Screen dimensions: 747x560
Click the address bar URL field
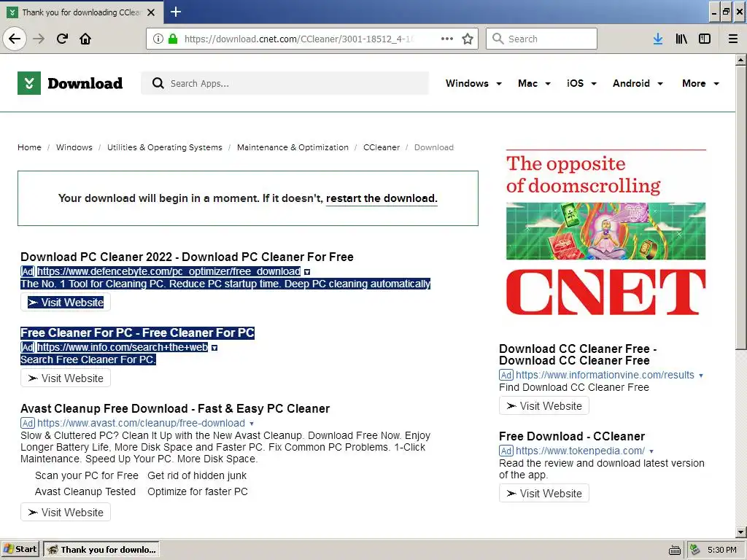[300, 39]
